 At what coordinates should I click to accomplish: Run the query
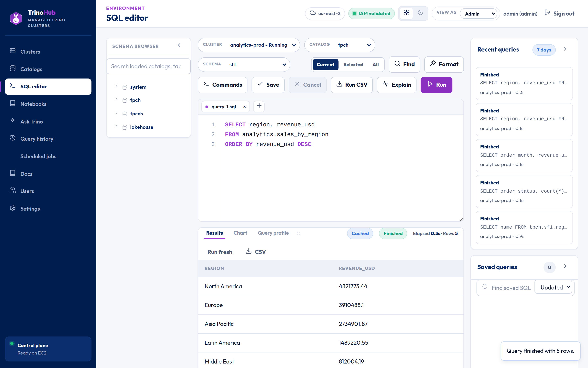click(436, 85)
